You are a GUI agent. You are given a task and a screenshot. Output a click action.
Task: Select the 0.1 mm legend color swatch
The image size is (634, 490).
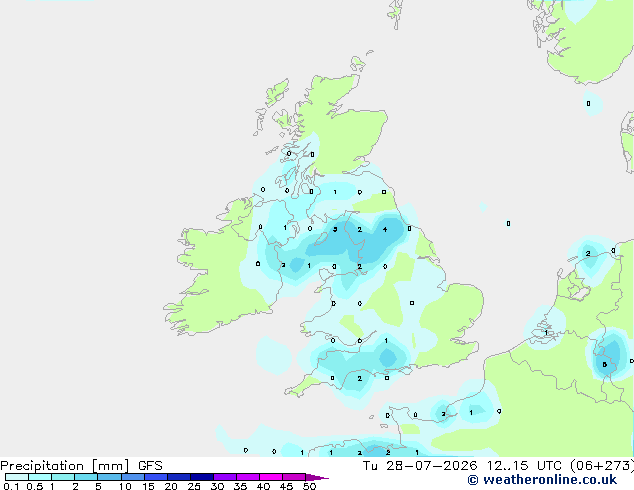(x=17, y=477)
